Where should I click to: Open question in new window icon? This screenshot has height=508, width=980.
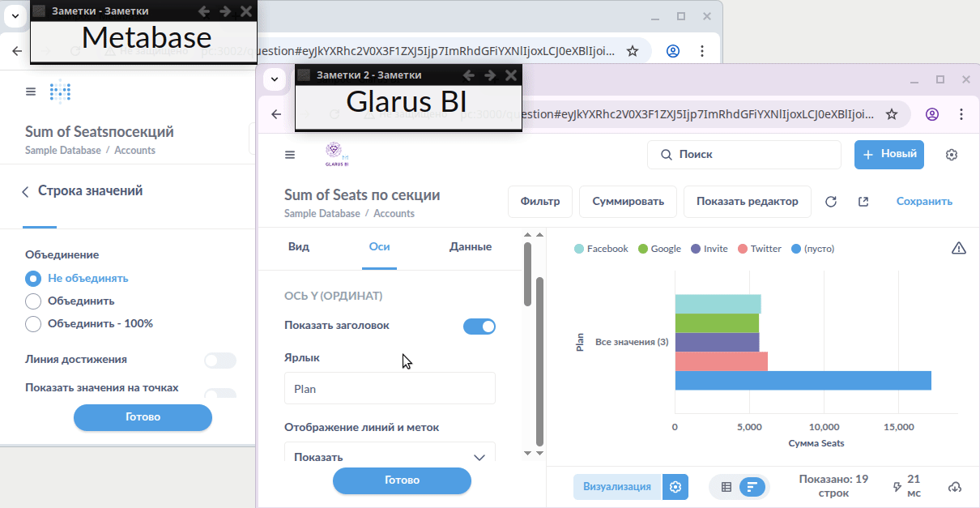[x=863, y=202]
